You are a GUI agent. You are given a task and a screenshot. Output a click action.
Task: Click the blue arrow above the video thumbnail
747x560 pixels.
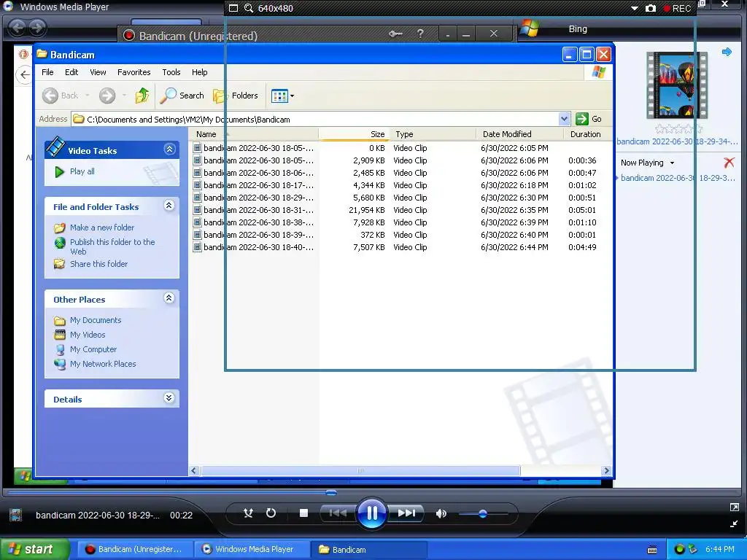[x=727, y=52]
